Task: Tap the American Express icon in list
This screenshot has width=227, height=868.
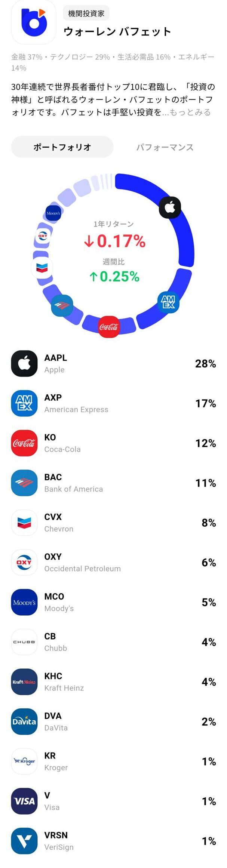Action: click(x=24, y=403)
